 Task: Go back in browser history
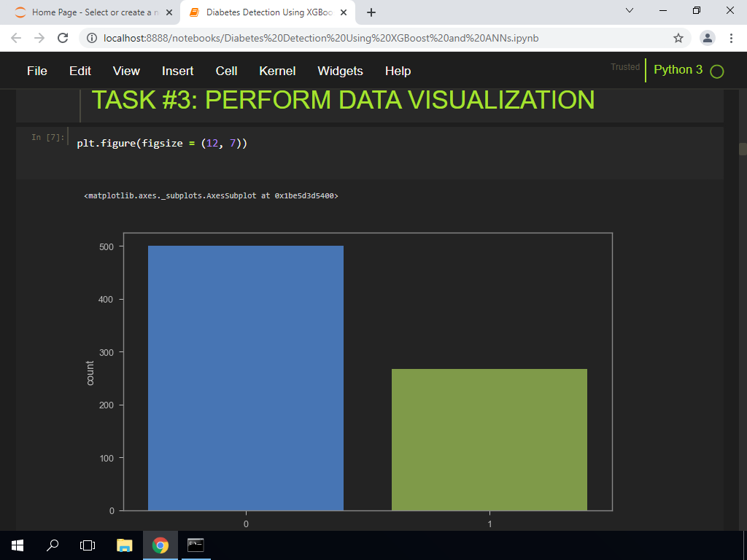pyautogui.click(x=16, y=38)
